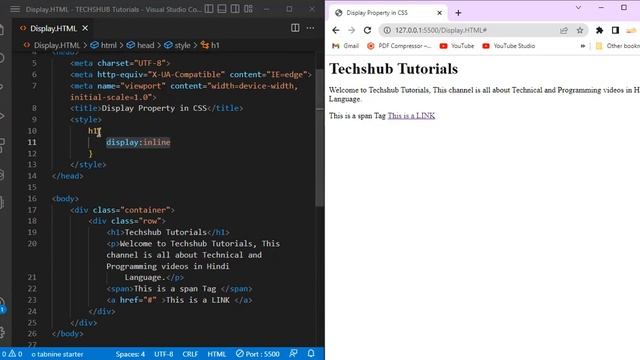Toggle primary side bar layout icon
This screenshot has width=640, height=360.
click(209, 9)
